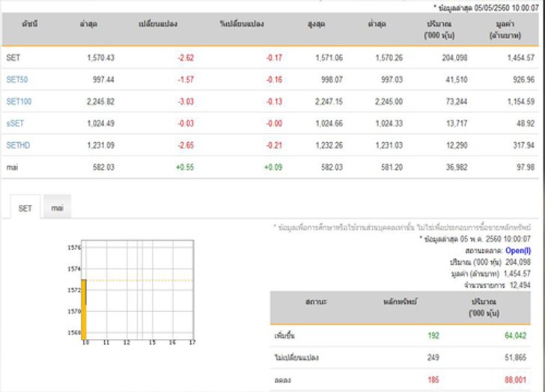Click SET100 last value 2,245.82

100,102
